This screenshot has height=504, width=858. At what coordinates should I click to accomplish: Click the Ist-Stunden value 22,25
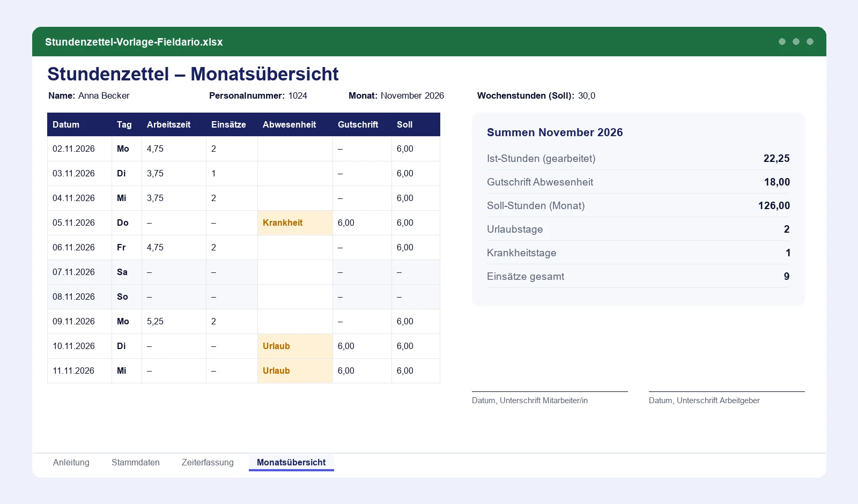[776, 158]
